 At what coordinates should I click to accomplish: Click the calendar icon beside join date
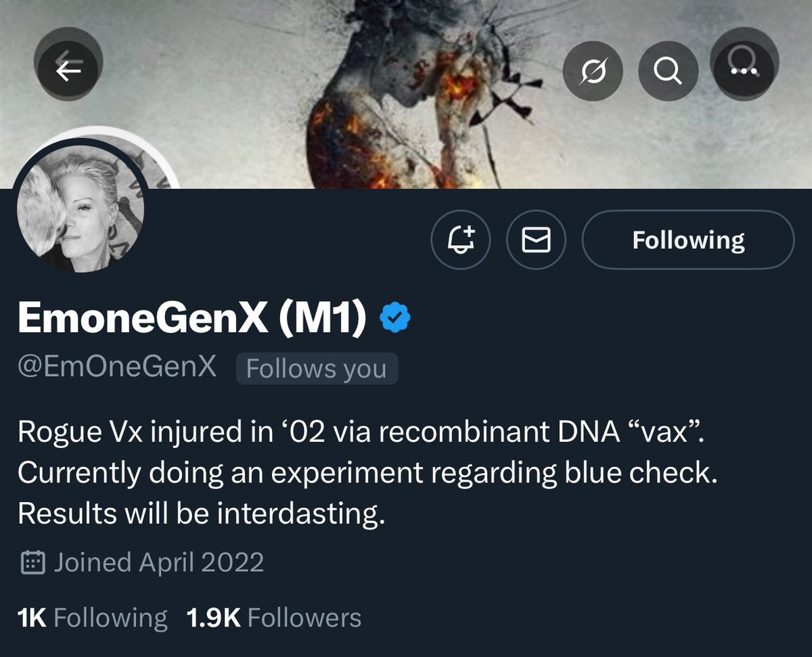[x=32, y=562]
